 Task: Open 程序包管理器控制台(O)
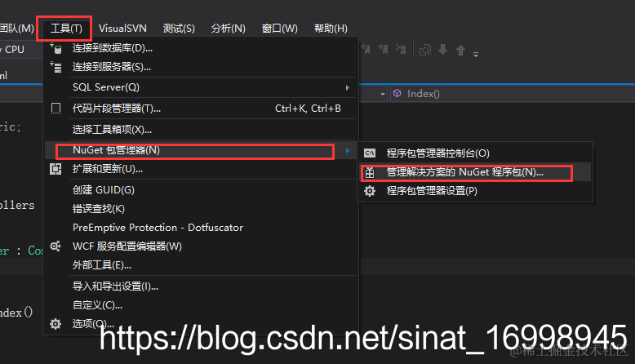tap(475, 153)
